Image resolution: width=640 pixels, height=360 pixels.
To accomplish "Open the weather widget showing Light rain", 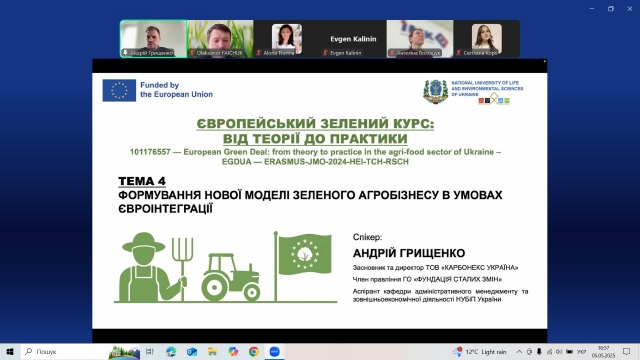I will click(x=480, y=351).
